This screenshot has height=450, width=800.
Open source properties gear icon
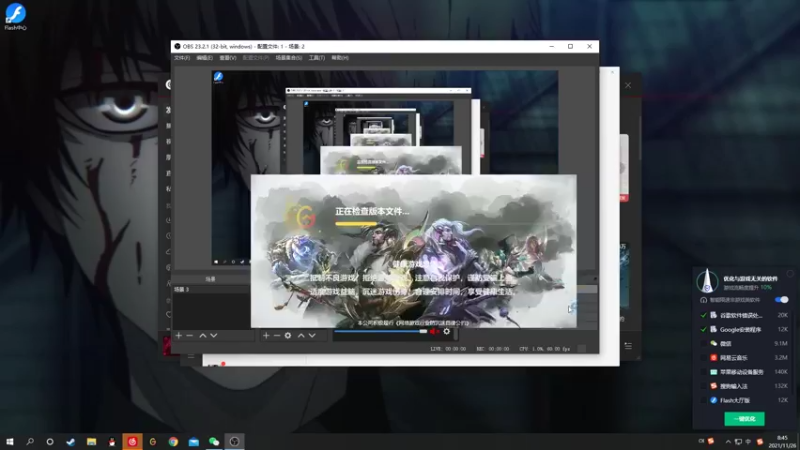coord(288,335)
